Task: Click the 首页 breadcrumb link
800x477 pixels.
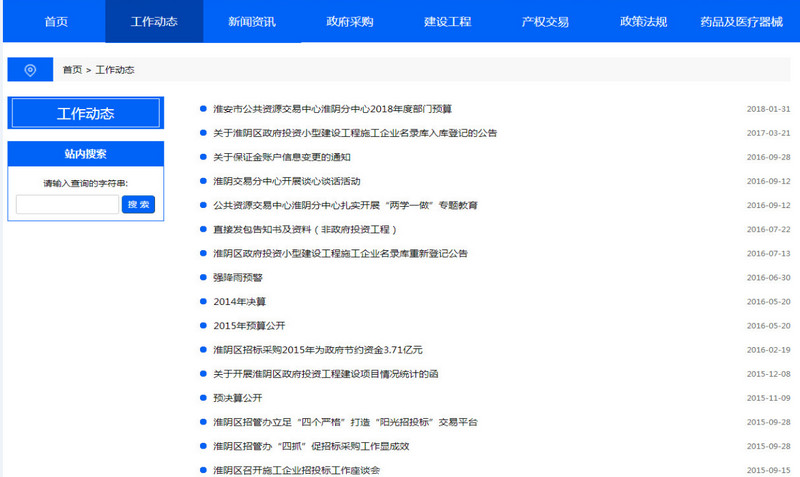Action: coord(72,70)
